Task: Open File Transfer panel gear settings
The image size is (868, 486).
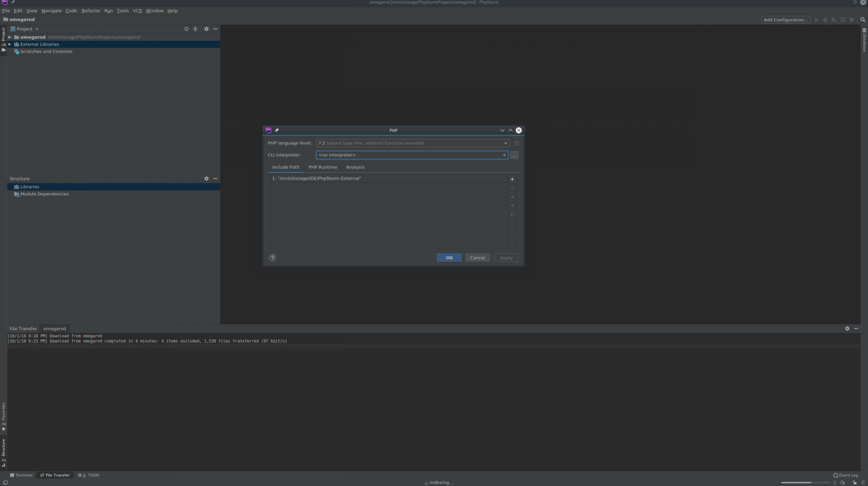Action: pyautogui.click(x=847, y=329)
